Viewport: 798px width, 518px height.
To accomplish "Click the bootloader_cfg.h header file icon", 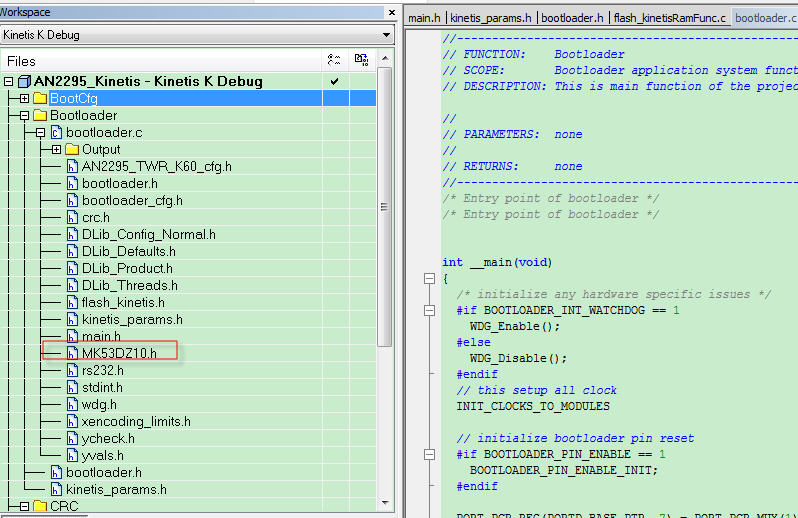I will pyautogui.click(x=72, y=201).
